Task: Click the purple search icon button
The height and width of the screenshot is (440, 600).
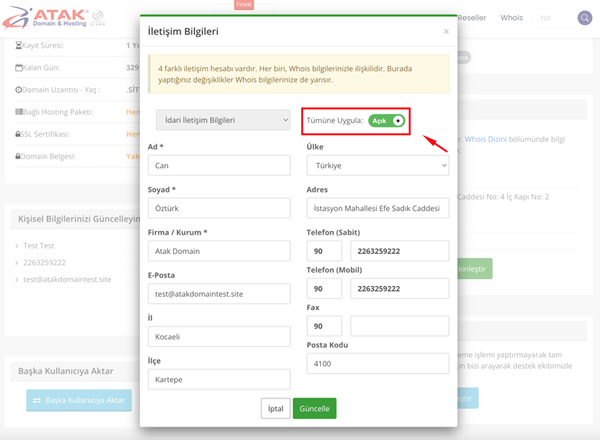Action: point(585,18)
